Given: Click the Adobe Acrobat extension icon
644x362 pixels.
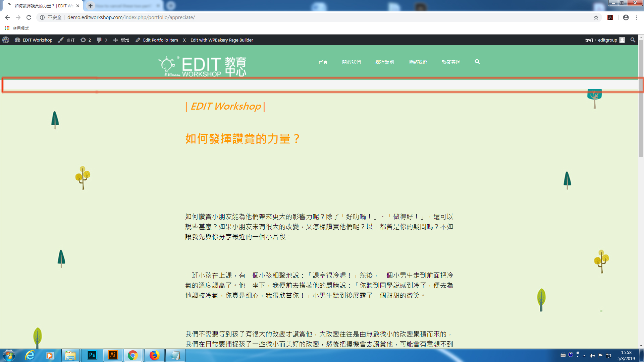Looking at the screenshot, I should pos(610,17).
